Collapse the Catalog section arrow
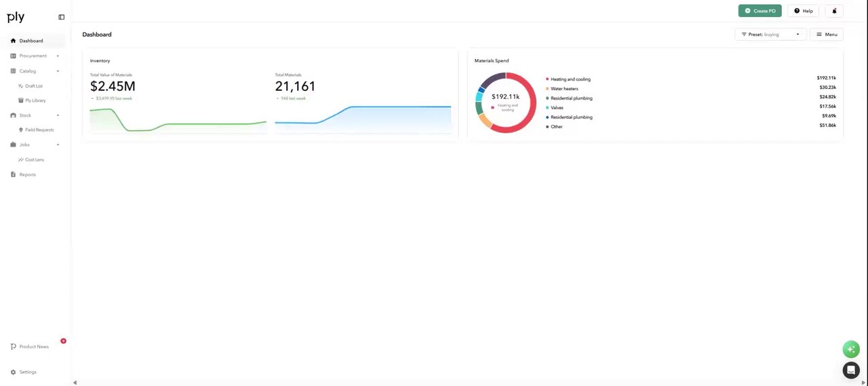868x386 pixels. 58,71
